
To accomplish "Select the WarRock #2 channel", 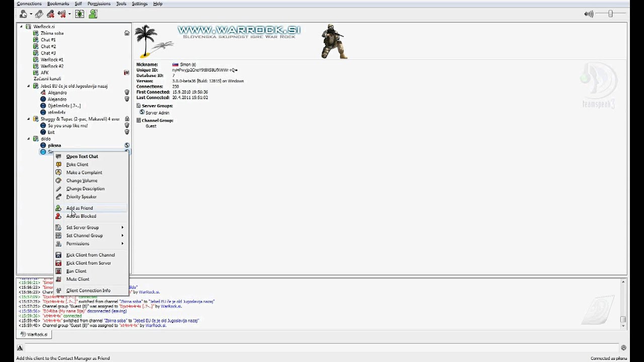I will [x=52, y=66].
